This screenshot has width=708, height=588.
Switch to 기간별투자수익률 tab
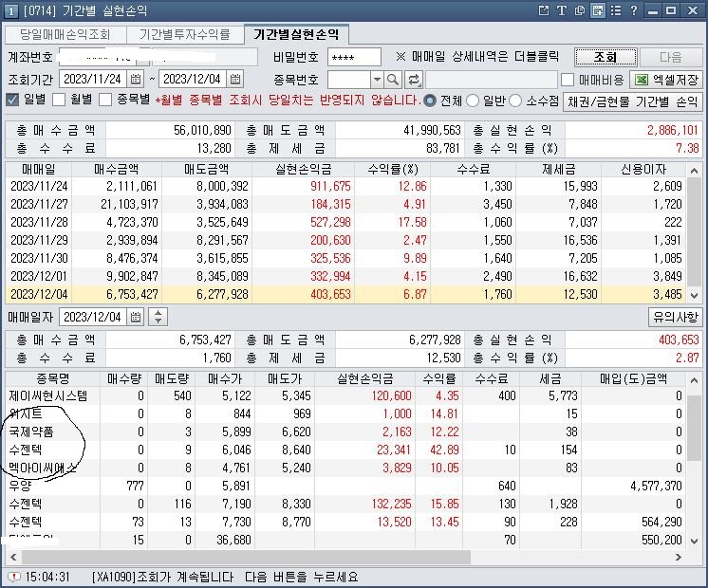185,34
